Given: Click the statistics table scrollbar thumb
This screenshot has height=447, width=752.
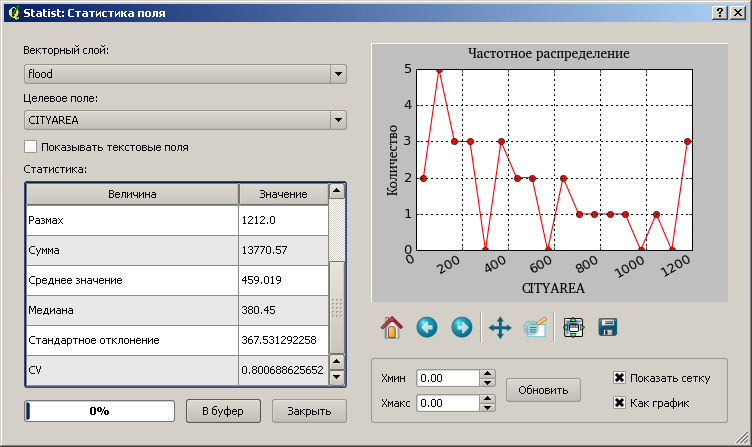Looking at the screenshot, I should pyautogui.click(x=337, y=307).
